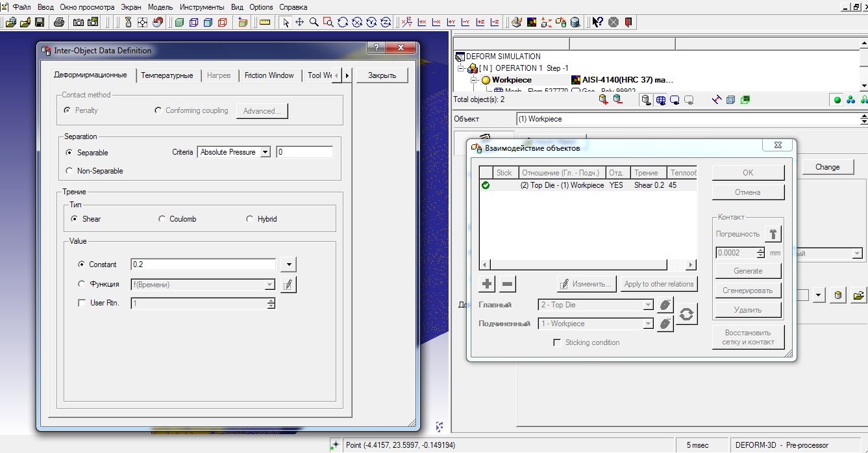Remove relation with minus button
Screen dimensions: 868x453
point(508,284)
